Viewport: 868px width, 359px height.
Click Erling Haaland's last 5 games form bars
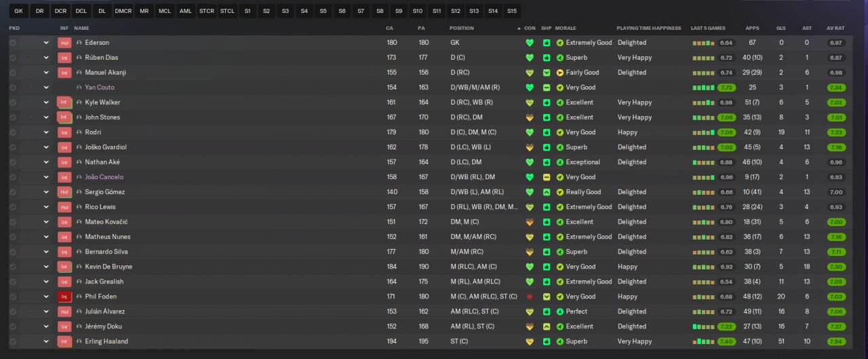[703, 341]
